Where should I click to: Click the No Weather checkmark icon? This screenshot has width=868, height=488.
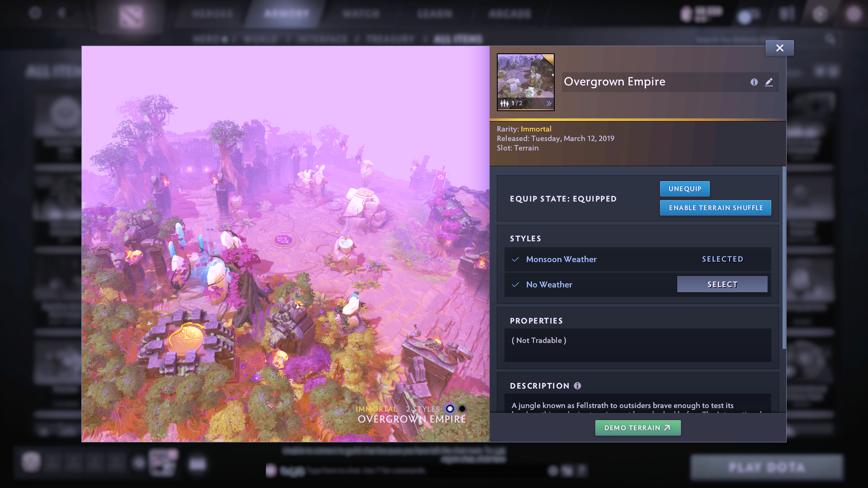(x=515, y=285)
